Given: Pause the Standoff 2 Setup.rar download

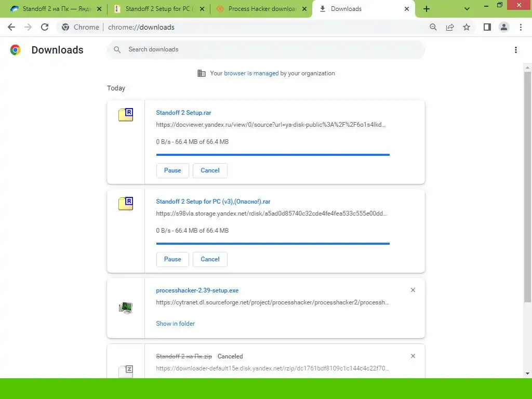Looking at the screenshot, I should coord(172,170).
